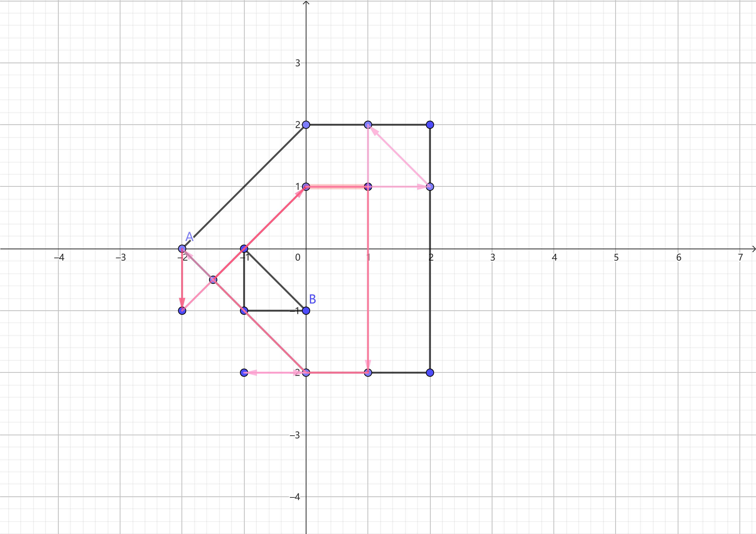Click point B at (0, -1)

pyautogui.click(x=306, y=311)
